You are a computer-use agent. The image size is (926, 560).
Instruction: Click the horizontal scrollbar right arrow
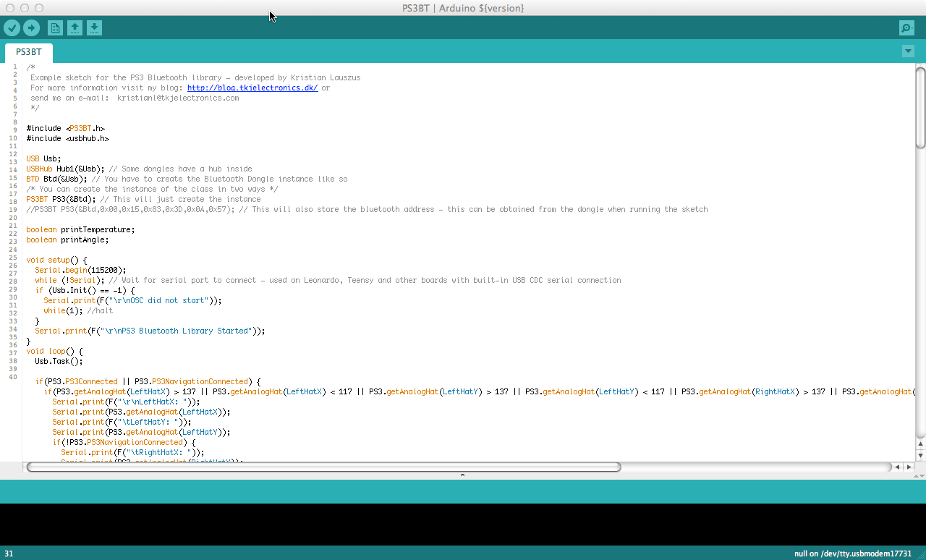(x=909, y=467)
